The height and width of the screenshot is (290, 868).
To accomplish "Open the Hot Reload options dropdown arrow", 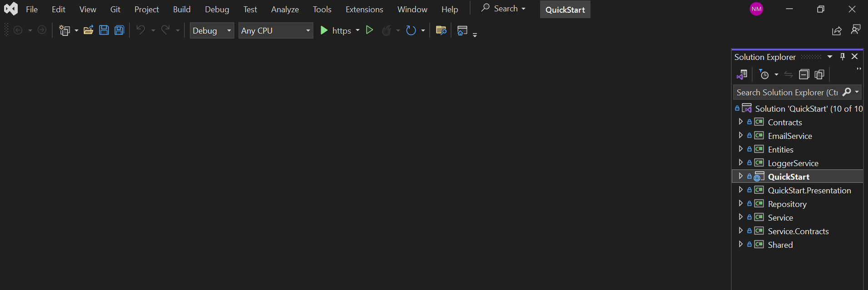I will click(x=398, y=30).
